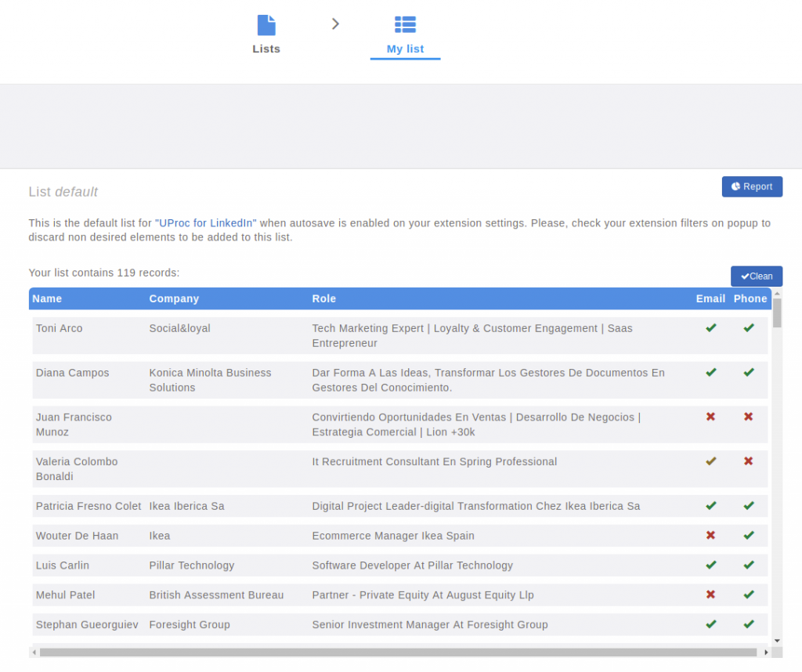Screen dimensions: 802x672
Task: Click the breadcrumb chevron arrow icon
Action: click(335, 24)
